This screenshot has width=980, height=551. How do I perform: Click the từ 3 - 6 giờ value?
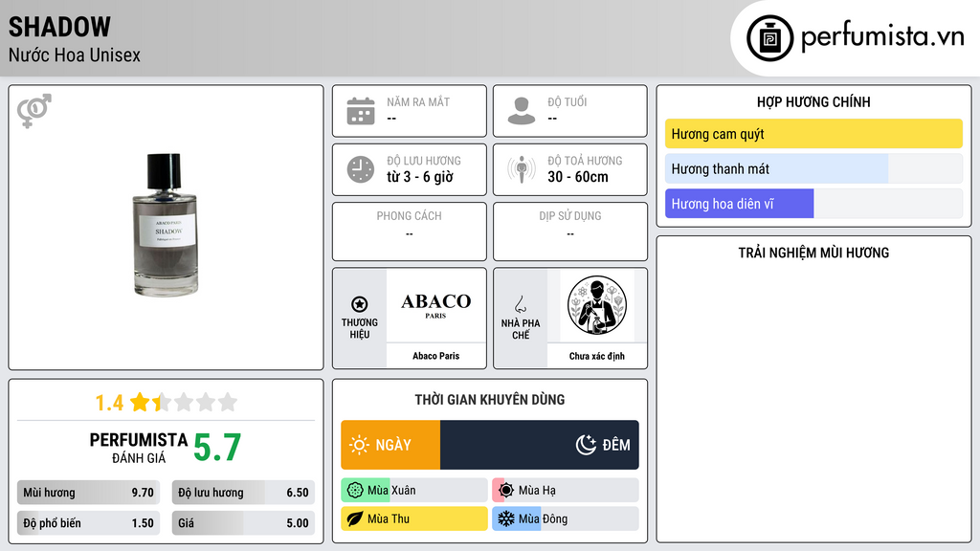[x=419, y=177]
